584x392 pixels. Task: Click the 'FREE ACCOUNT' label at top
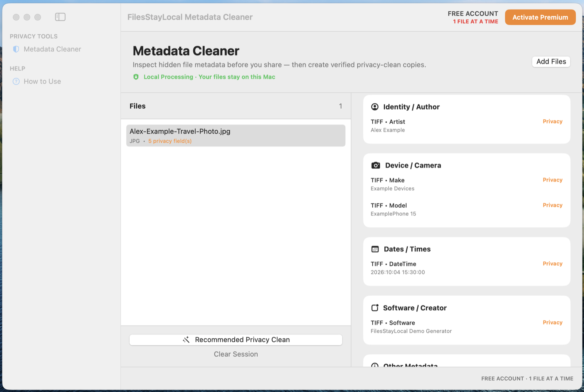point(473,14)
